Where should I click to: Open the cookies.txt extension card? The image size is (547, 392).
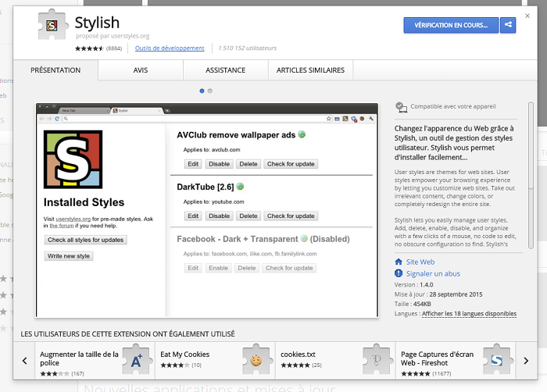click(x=335, y=361)
